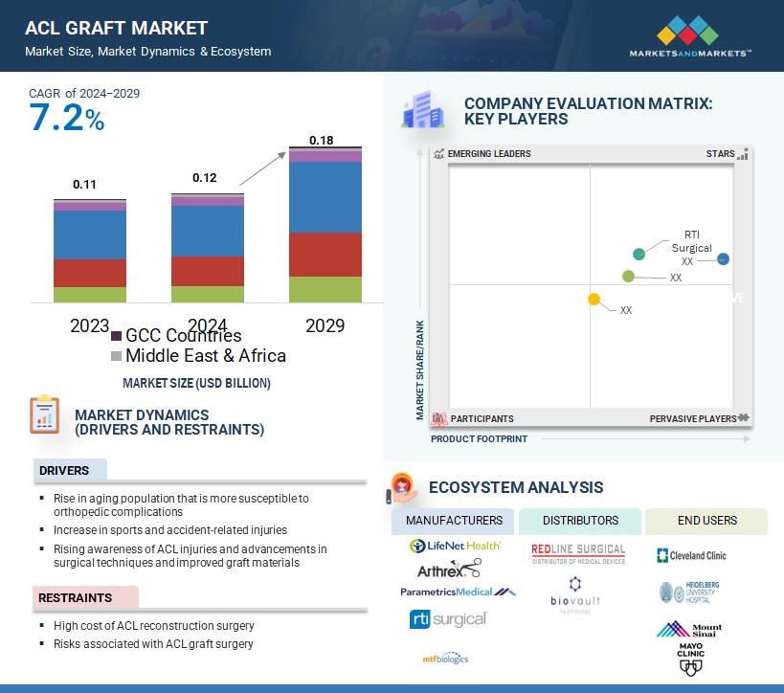
Task: Click the Pervasive Players quadrant icon
Action: click(744, 418)
